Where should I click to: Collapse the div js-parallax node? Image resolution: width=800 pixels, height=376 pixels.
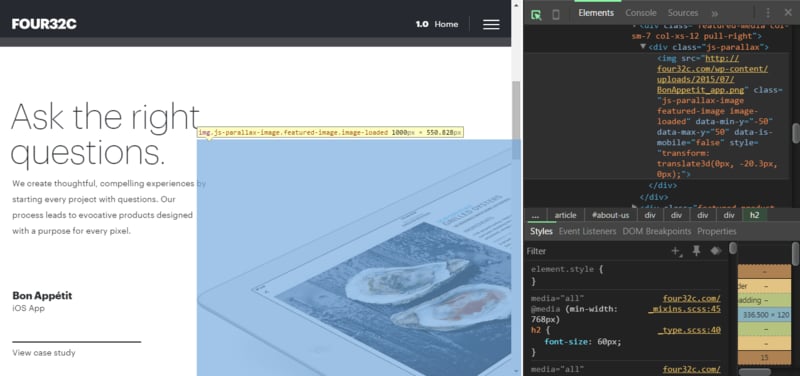(x=643, y=46)
